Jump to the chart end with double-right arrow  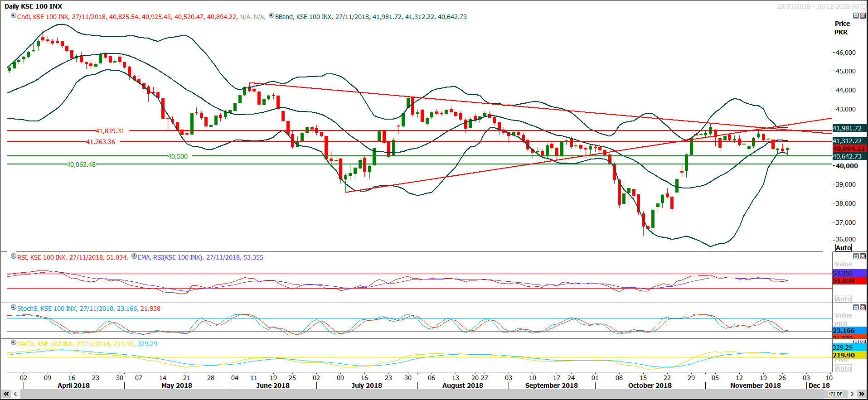(862, 394)
